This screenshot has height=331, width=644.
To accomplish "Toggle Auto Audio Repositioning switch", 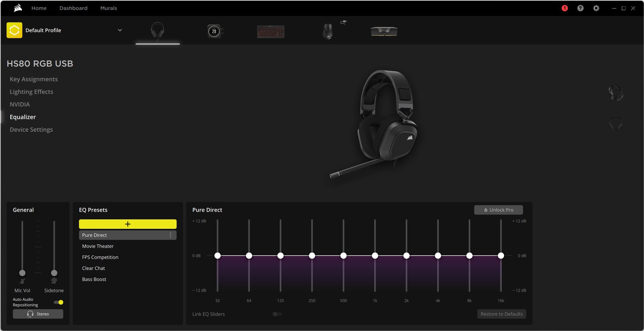I will pyautogui.click(x=59, y=302).
